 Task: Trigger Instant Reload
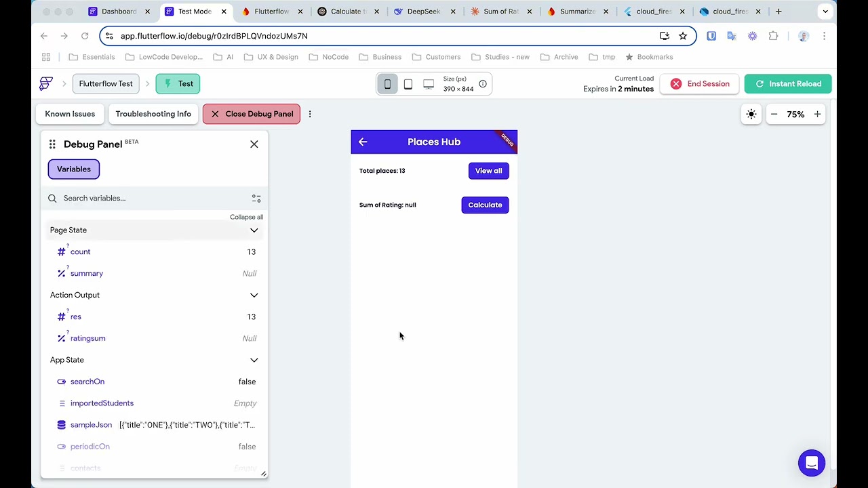point(788,84)
